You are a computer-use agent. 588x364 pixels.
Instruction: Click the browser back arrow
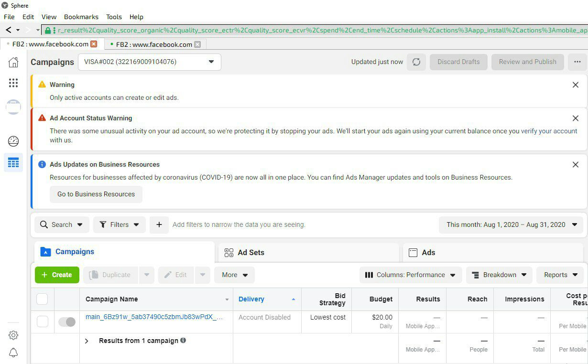pos(9,30)
